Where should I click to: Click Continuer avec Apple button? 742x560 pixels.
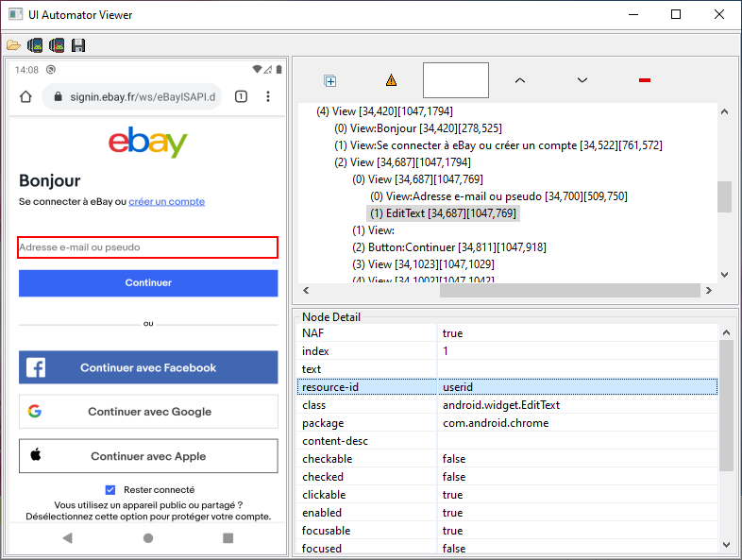point(148,456)
